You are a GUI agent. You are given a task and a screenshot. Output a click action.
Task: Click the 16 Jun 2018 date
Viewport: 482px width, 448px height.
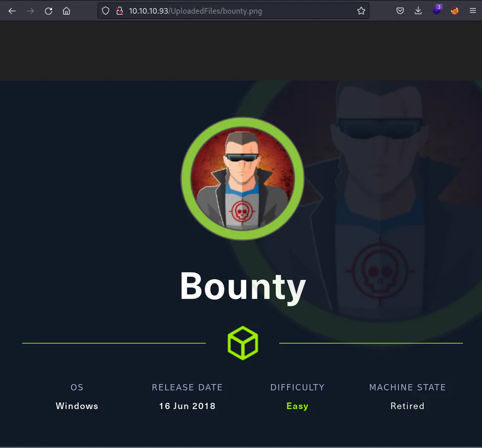187,406
